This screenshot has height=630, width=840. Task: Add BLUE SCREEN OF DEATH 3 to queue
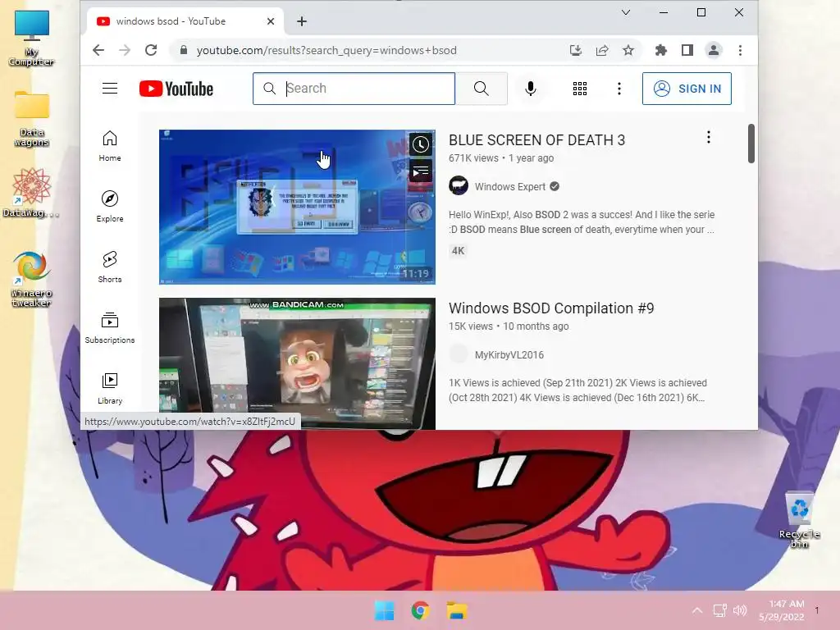pos(421,171)
